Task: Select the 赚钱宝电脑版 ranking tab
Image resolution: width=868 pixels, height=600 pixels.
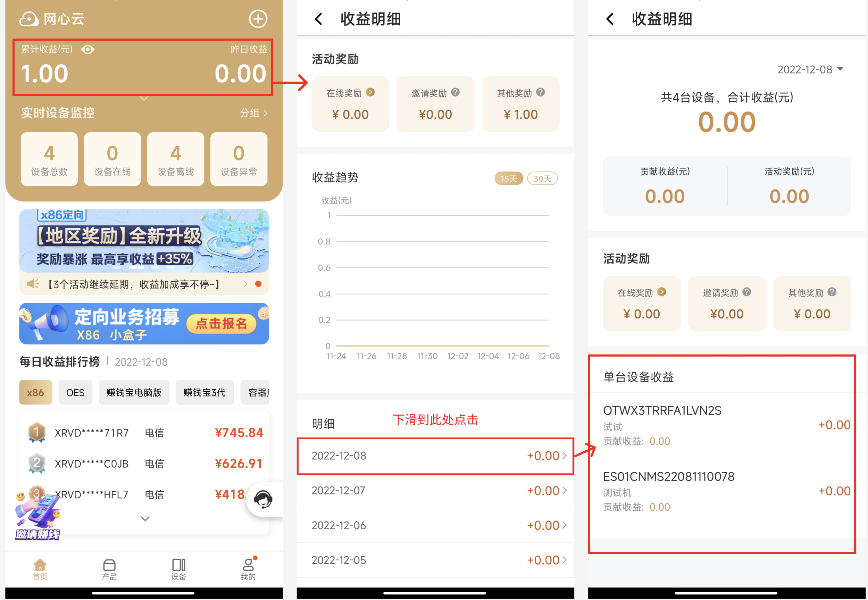Action: (x=134, y=392)
